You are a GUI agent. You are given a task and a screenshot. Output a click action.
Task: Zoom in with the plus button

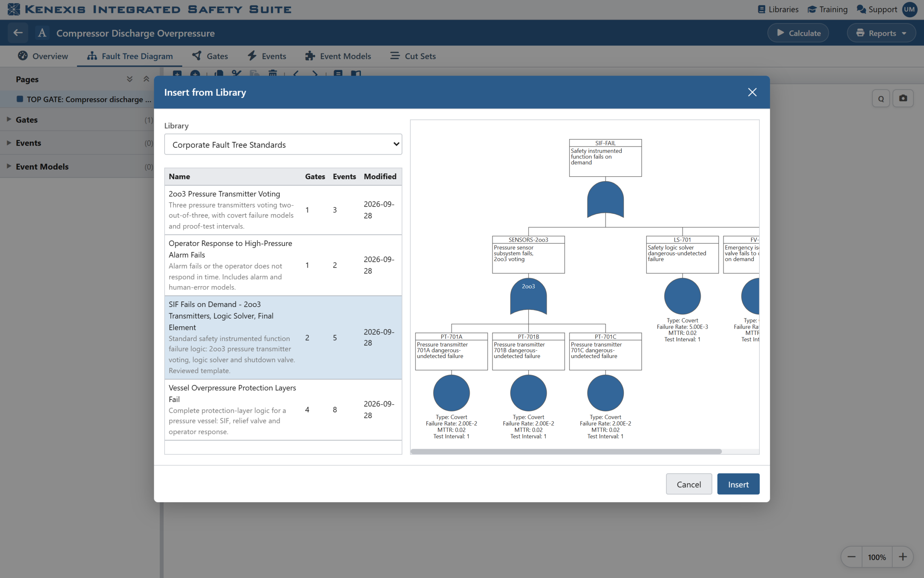[903, 557]
